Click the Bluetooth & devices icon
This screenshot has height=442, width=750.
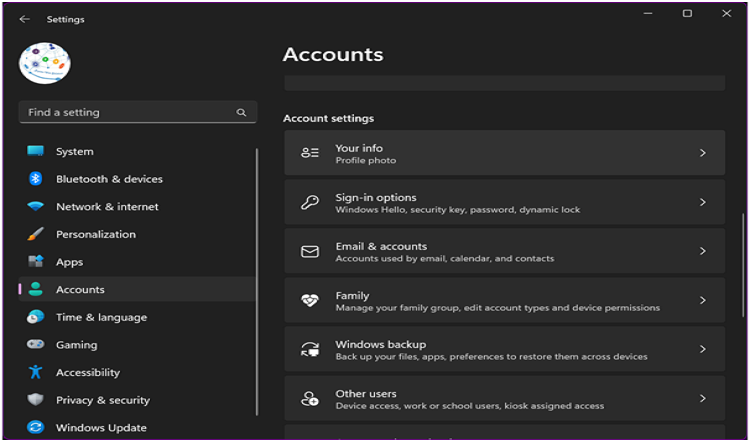[x=36, y=179]
